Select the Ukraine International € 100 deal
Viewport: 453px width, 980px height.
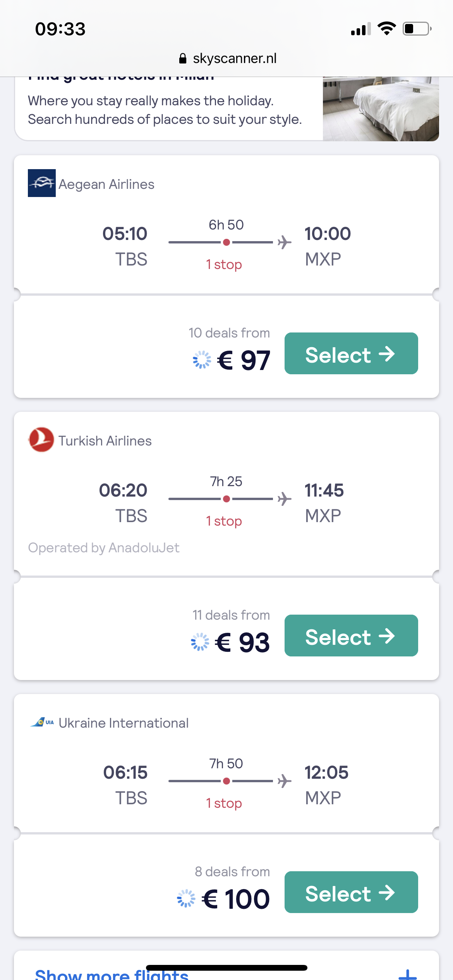[351, 892]
